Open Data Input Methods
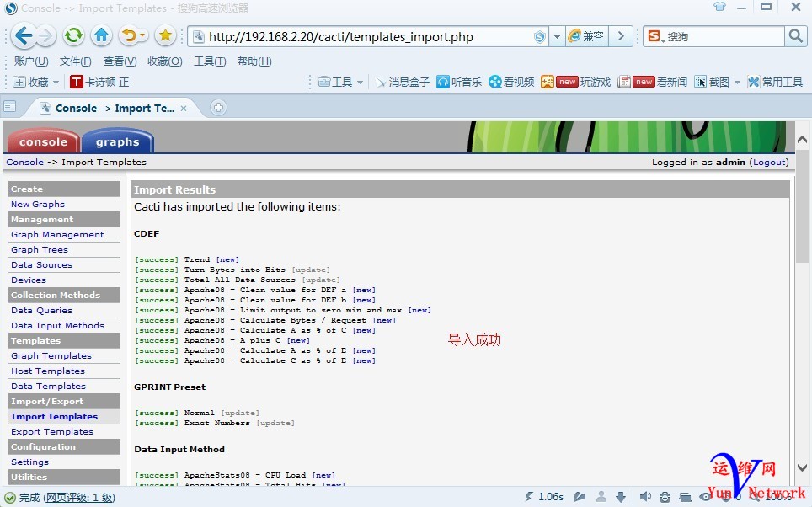The width and height of the screenshot is (812, 507). (57, 325)
